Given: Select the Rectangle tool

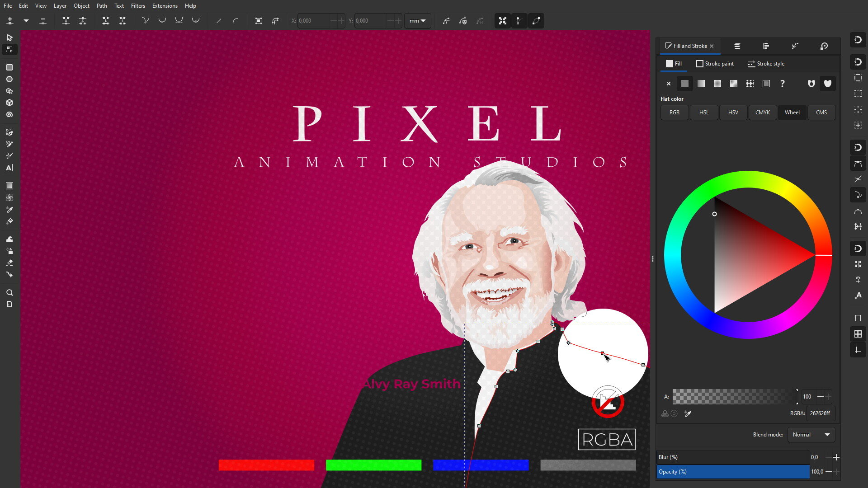Looking at the screenshot, I should [x=9, y=67].
